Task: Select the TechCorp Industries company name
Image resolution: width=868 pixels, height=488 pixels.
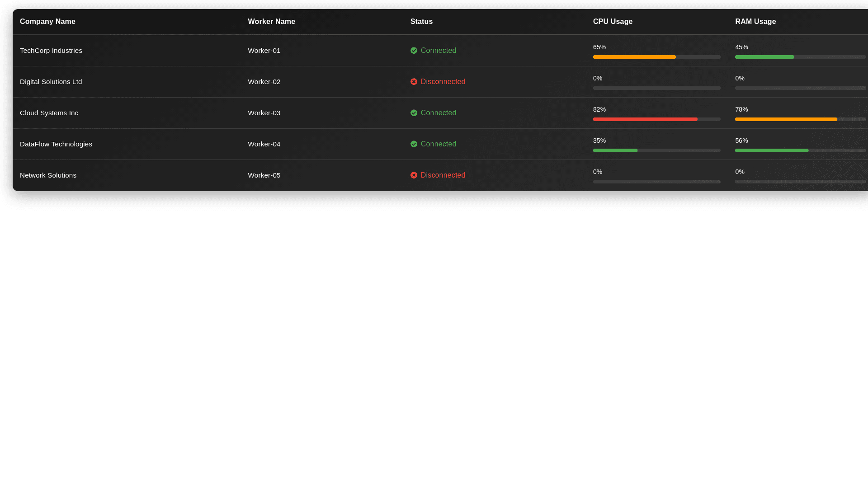Action: (x=51, y=51)
